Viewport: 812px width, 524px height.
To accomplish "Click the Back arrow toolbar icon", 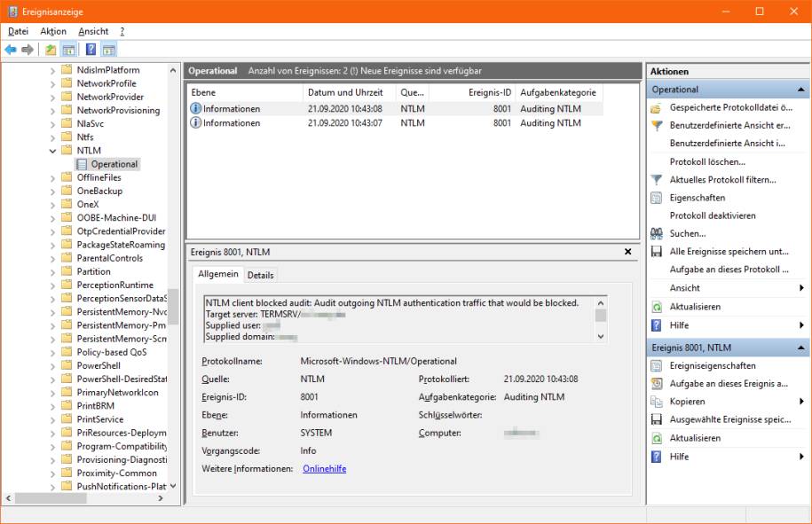I will coord(11,50).
